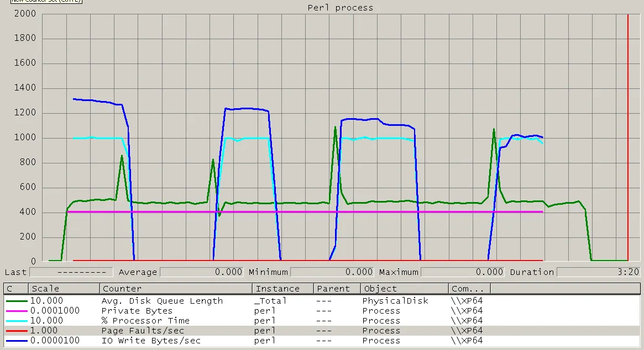The width and height of the screenshot is (644, 350).
Task: Click the Minimum value field
Action: 332,272
